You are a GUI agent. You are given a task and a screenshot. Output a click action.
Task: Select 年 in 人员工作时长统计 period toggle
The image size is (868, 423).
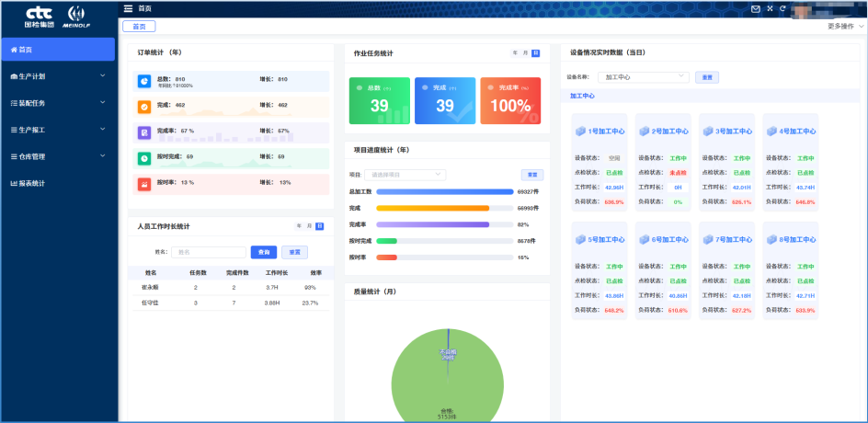click(300, 226)
